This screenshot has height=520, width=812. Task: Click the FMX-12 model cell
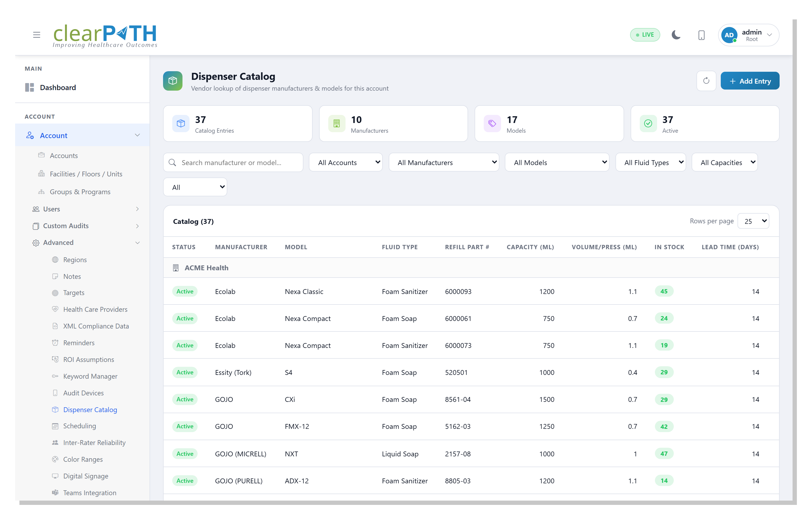pyautogui.click(x=297, y=426)
